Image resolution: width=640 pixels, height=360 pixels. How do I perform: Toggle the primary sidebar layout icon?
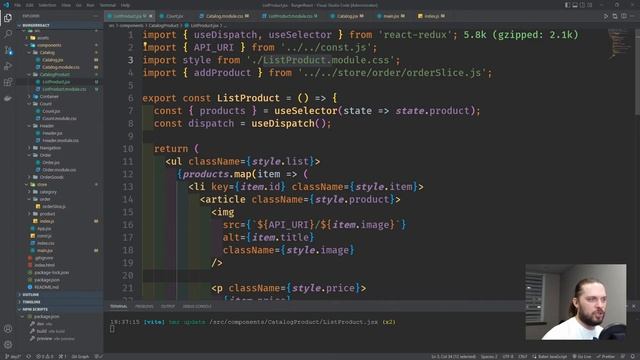coord(567,5)
